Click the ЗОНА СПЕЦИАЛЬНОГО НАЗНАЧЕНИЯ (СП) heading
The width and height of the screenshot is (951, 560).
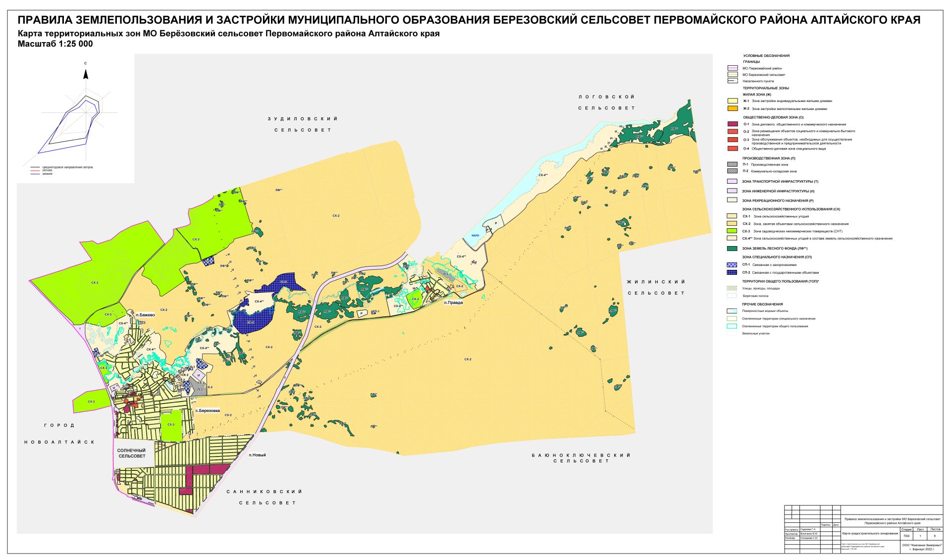tap(777, 257)
